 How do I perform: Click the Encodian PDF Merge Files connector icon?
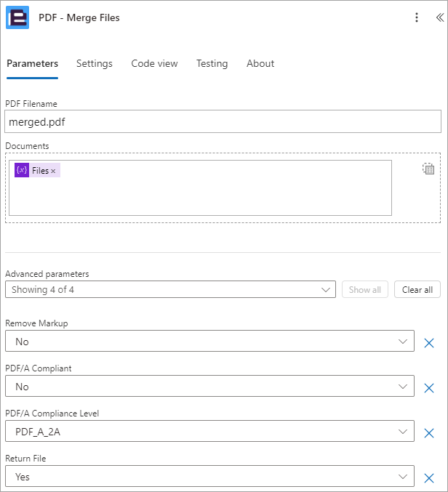(17, 17)
